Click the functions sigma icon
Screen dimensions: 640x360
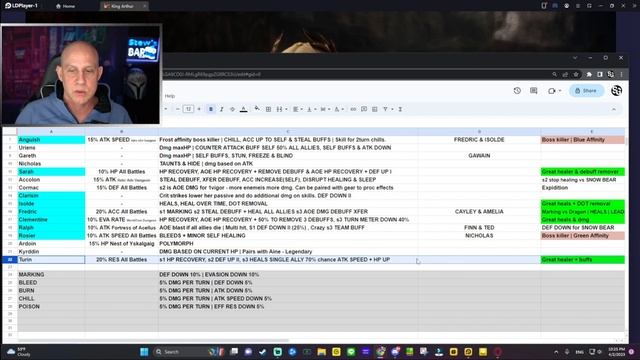point(400,109)
